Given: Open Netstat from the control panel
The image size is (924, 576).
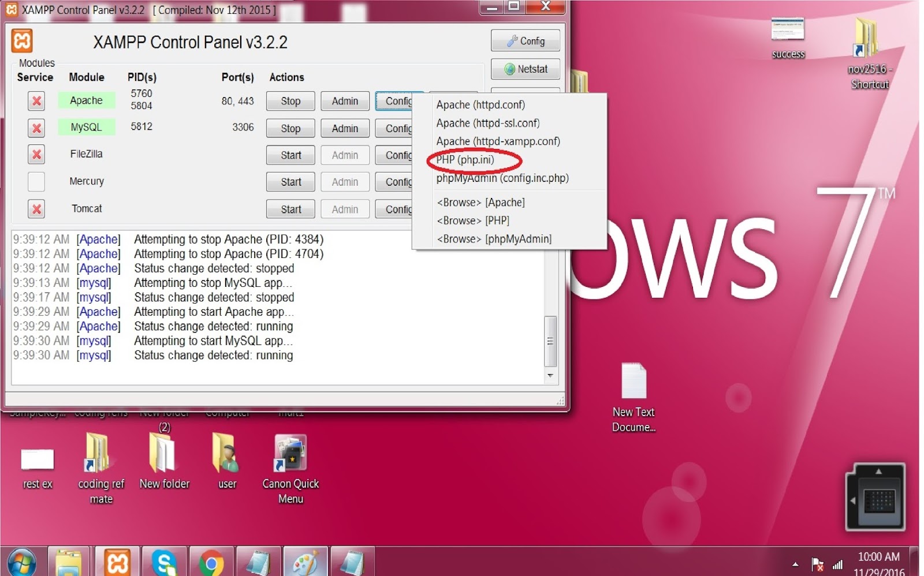Looking at the screenshot, I should (x=526, y=69).
